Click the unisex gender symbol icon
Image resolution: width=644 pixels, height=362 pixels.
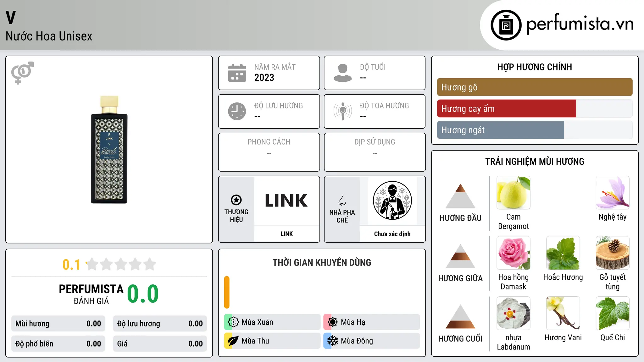click(x=22, y=73)
